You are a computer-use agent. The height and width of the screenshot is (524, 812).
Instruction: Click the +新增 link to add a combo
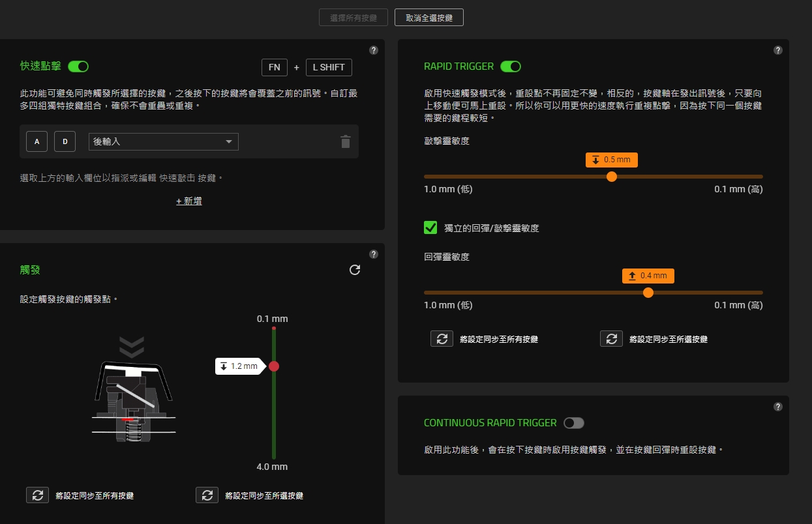(x=188, y=201)
